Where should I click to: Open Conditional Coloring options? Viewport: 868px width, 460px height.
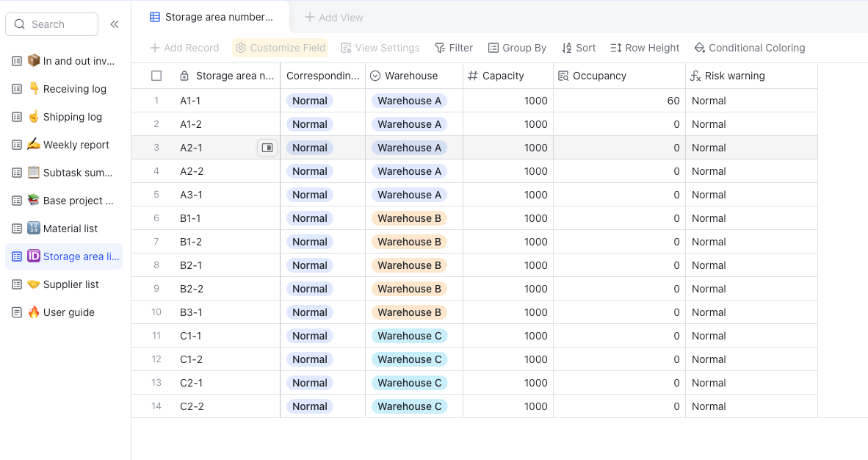(x=750, y=48)
